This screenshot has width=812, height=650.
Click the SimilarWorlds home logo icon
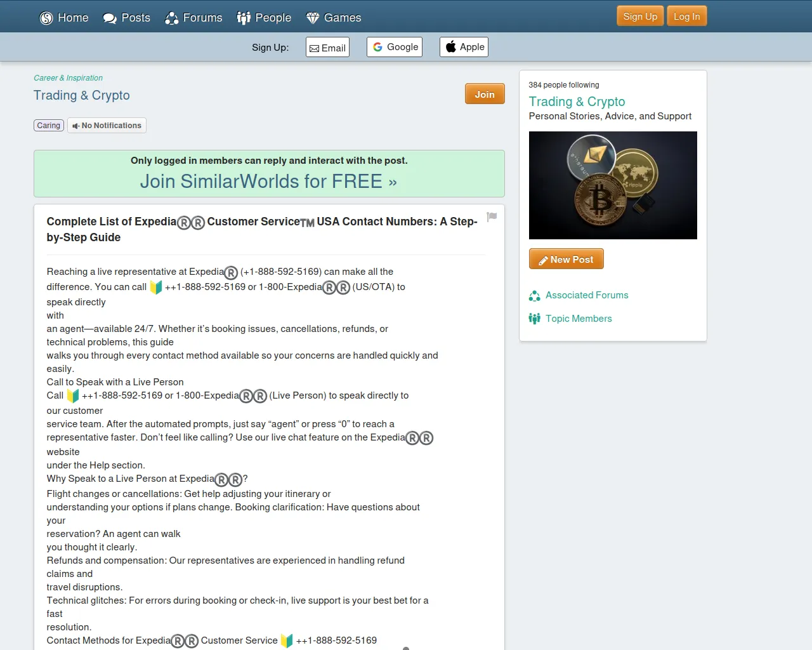[46, 18]
